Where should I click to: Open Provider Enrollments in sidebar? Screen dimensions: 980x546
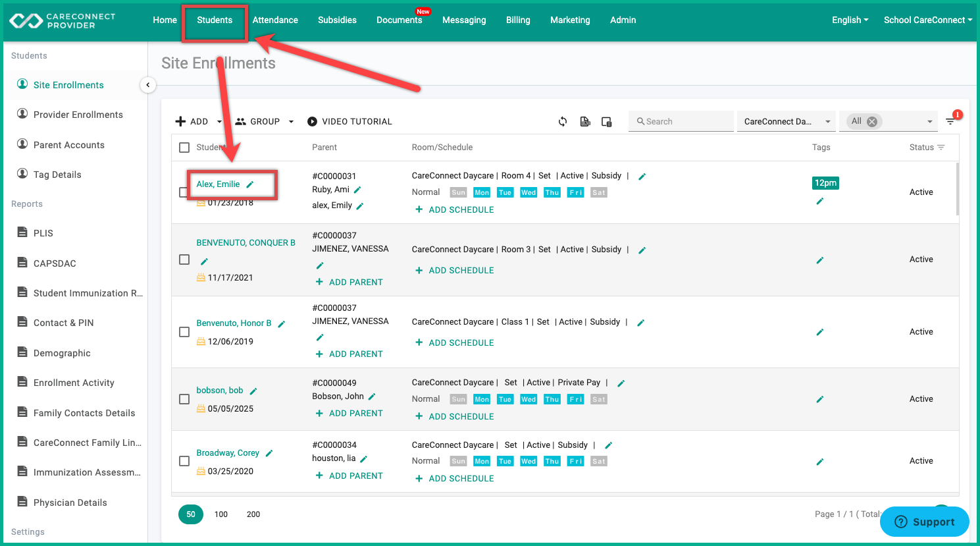pyautogui.click(x=78, y=115)
